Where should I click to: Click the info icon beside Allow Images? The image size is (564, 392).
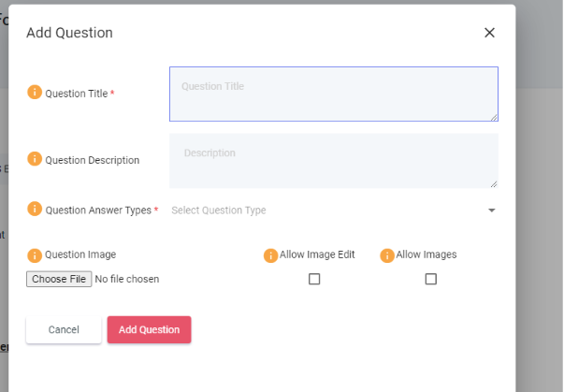[387, 255]
